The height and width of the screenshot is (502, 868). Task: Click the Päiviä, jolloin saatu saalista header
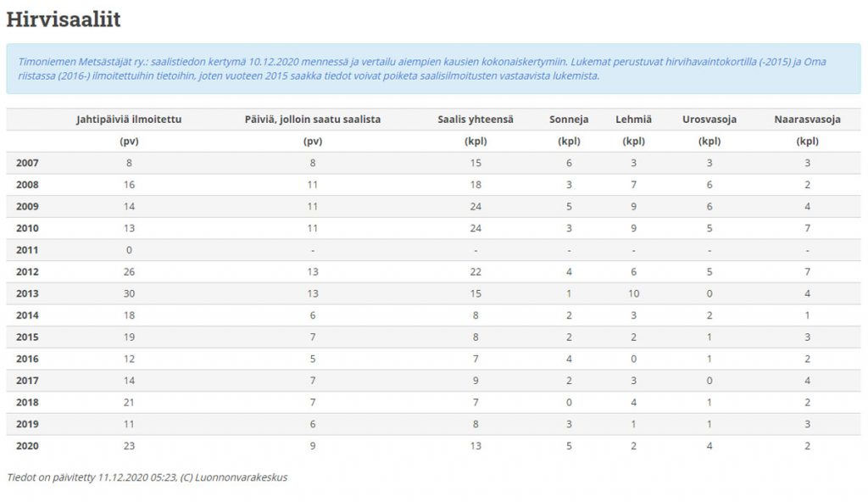313,120
